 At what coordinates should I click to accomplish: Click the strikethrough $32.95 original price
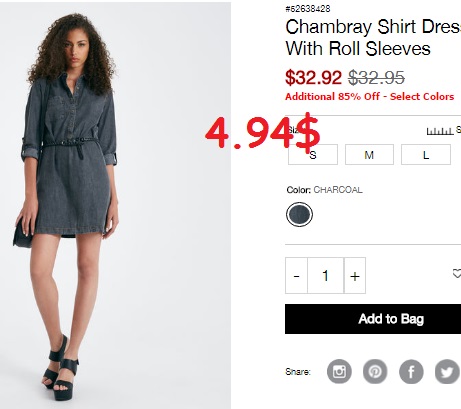pos(376,77)
